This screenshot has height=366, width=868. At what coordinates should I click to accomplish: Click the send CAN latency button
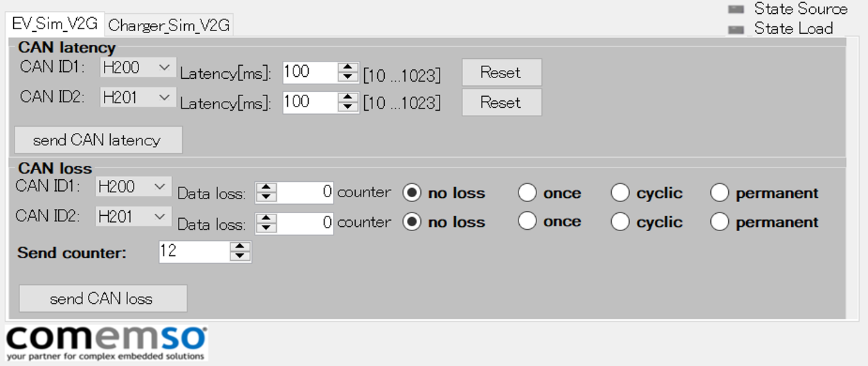click(x=98, y=140)
